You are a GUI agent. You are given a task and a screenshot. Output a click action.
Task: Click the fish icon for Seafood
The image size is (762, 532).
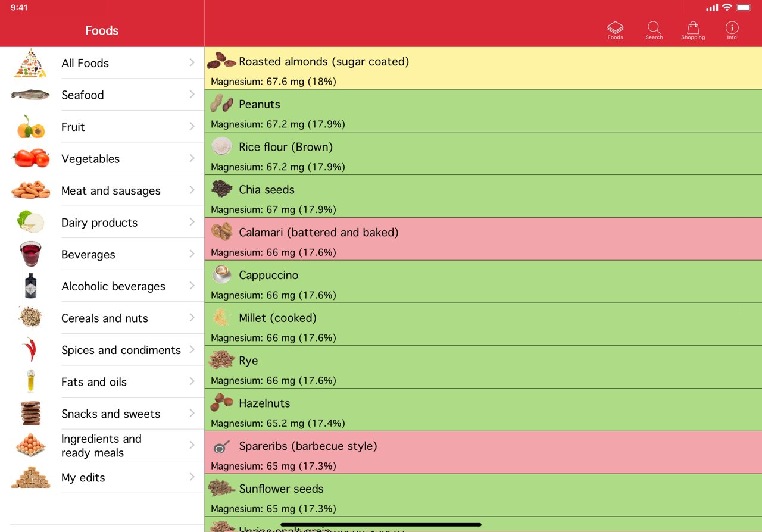tap(30, 95)
